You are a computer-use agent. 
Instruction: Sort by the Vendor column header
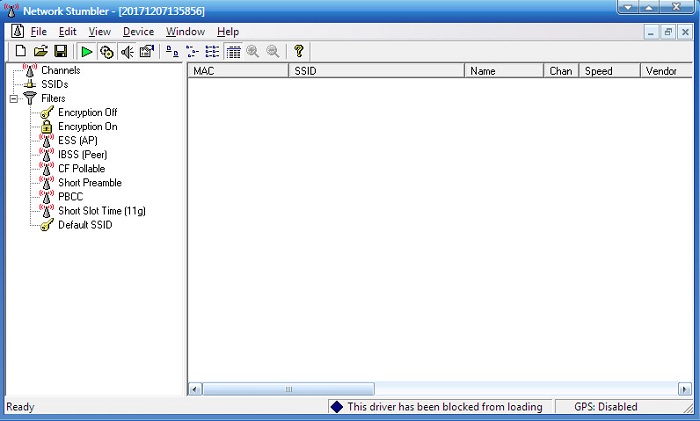[x=666, y=71]
